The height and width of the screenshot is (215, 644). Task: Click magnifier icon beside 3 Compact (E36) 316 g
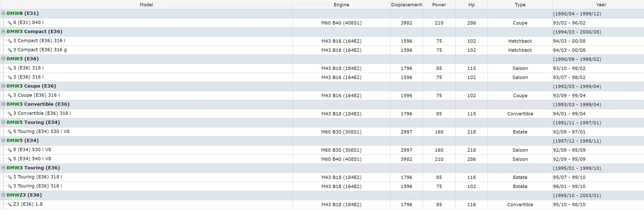pos(10,50)
